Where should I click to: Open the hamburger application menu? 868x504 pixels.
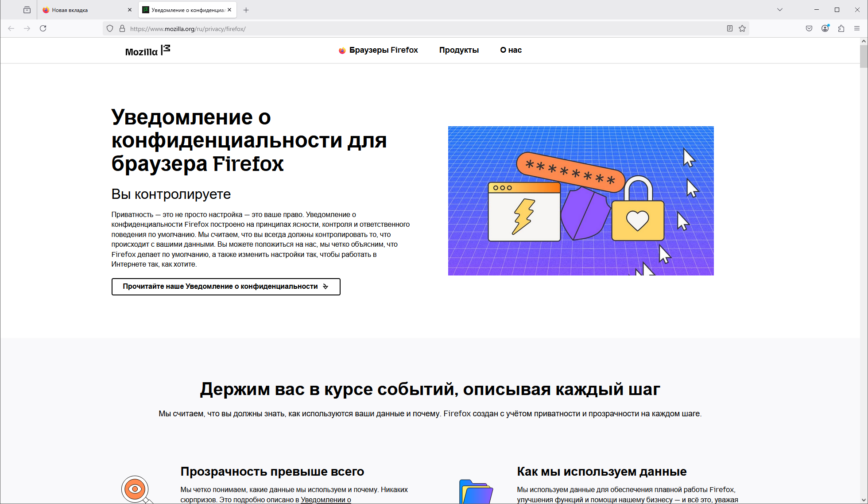pyautogui.click(x=857, y=28)
